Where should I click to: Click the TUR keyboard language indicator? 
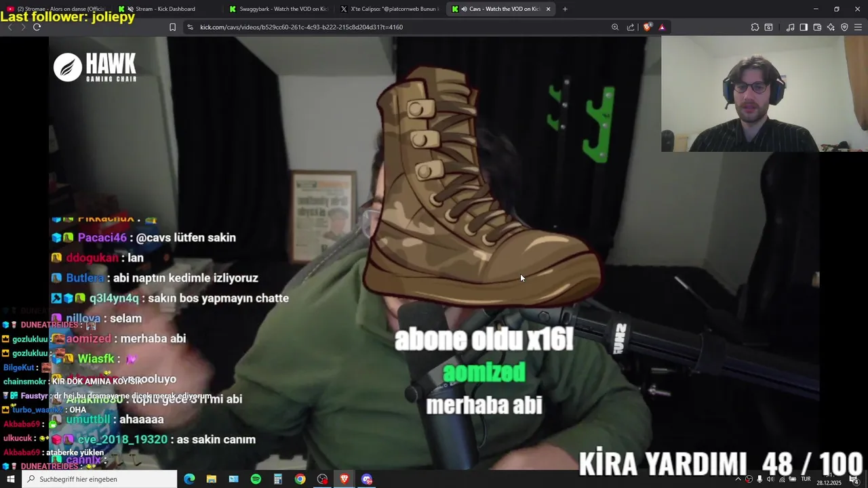click(x=806, y=479)
